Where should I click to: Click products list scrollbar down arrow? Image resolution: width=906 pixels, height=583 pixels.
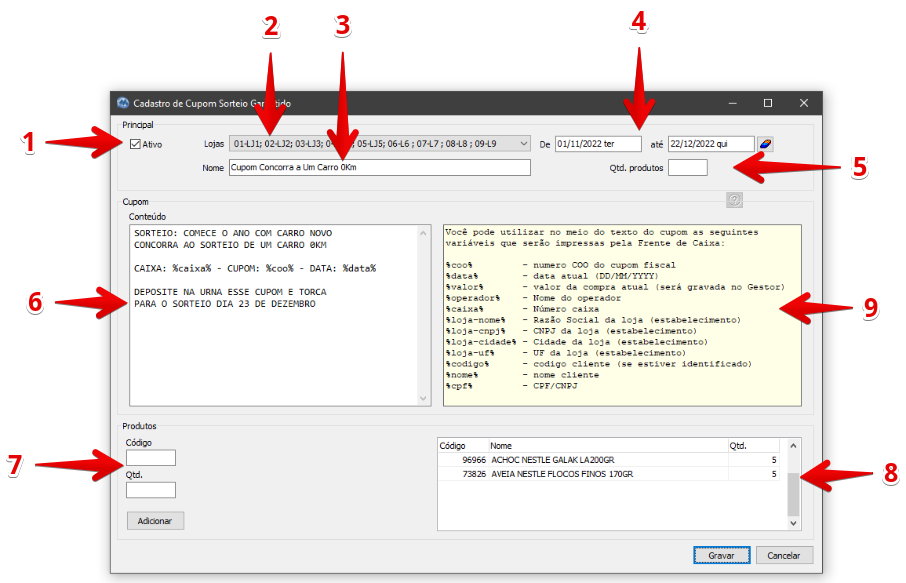point(793,523)
